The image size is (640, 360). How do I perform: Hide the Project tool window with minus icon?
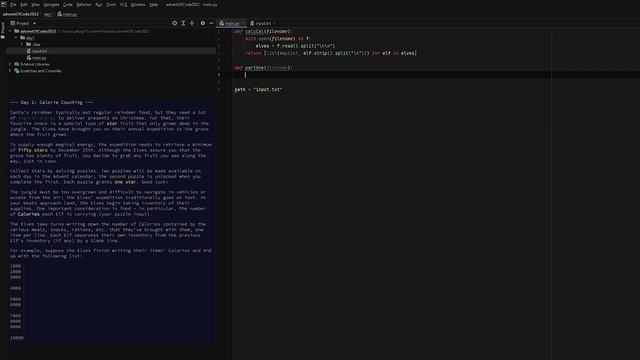coord(211,23)
